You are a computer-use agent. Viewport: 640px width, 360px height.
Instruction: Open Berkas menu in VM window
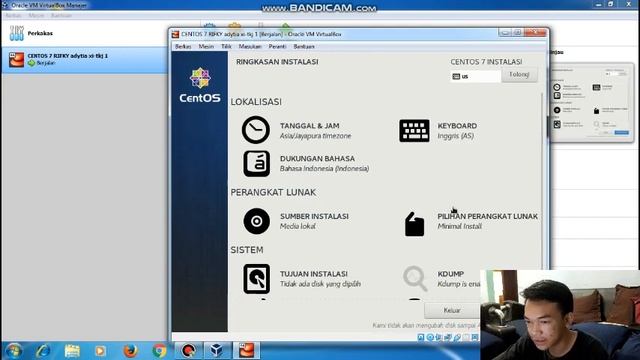[x=183, y=47]
